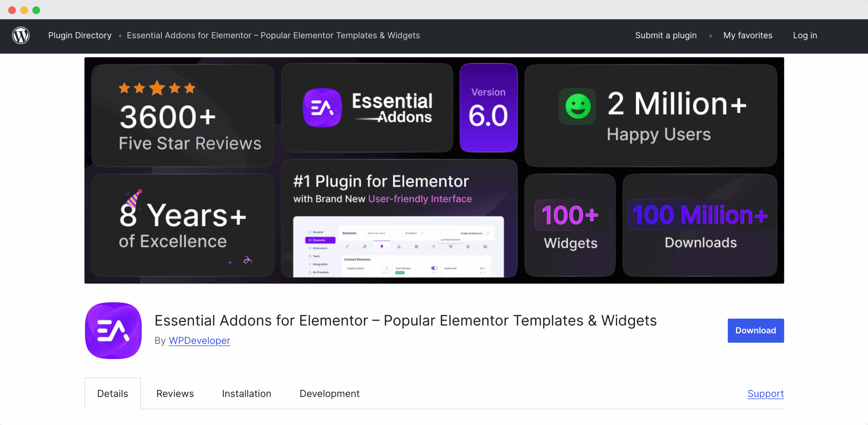Click the macOS green maximize window button
868x425 pixels.
[x=36, y=10]
